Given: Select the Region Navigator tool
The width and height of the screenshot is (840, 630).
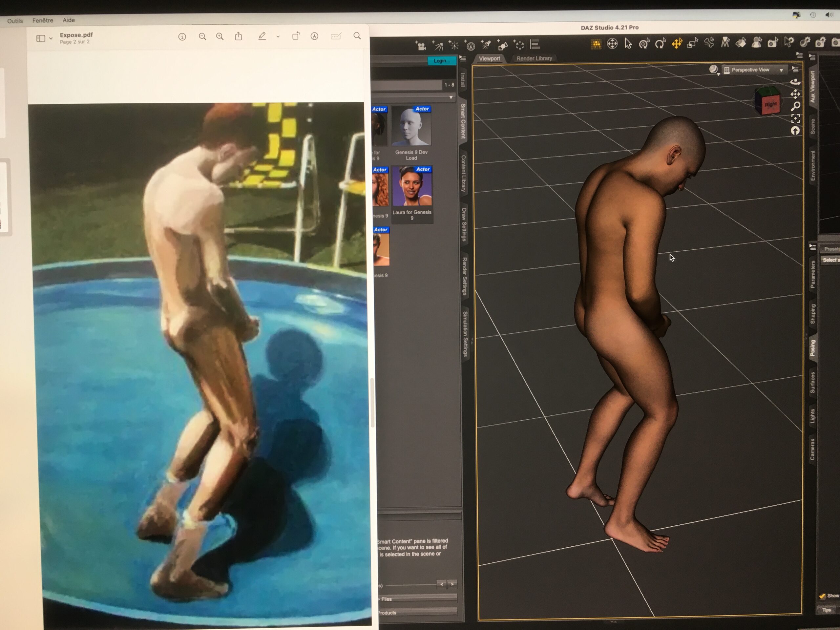Looking at the screenshot, I should click(756, 43).
